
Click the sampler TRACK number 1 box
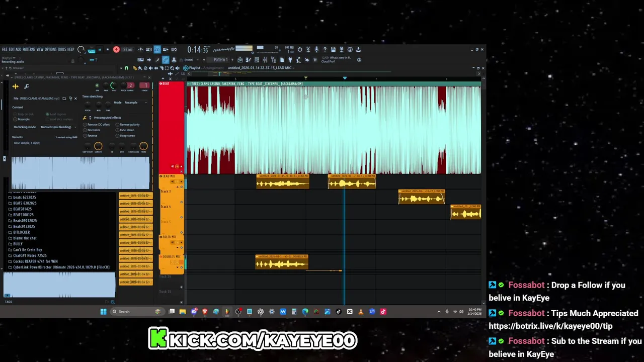144,85
